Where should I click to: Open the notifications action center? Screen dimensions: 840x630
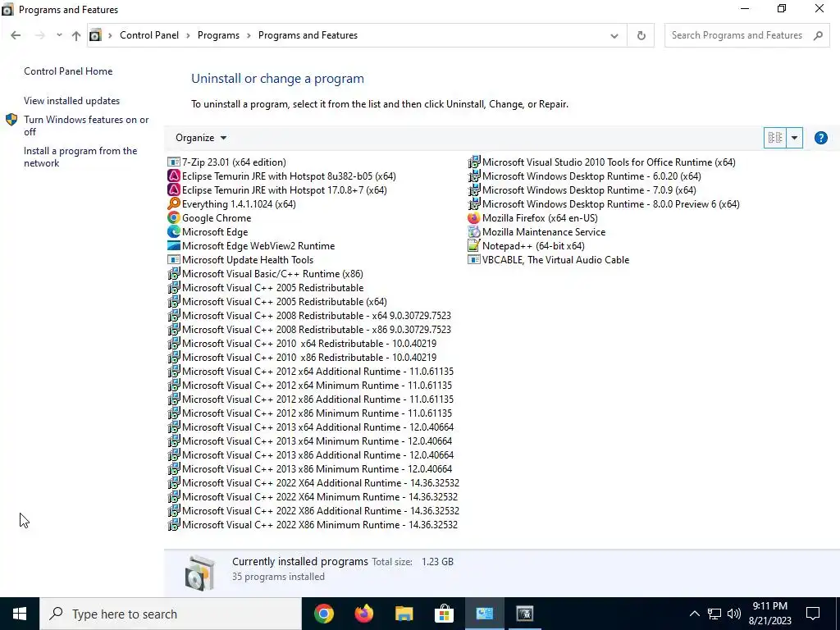813,614
